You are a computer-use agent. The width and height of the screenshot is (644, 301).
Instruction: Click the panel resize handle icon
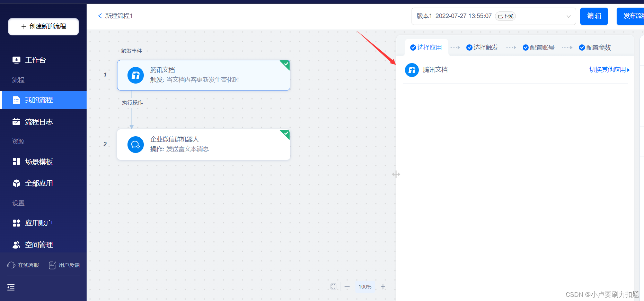396,174
